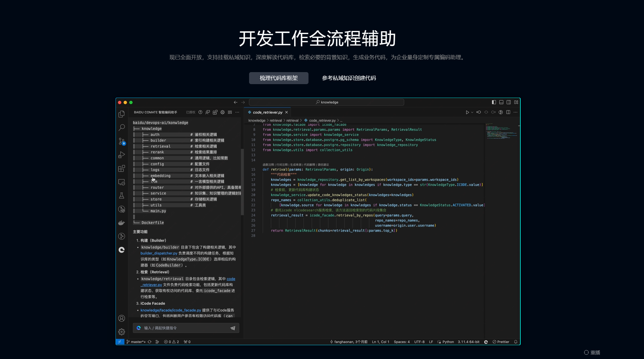Open Comate panel settings gear icon

[222, 112]
